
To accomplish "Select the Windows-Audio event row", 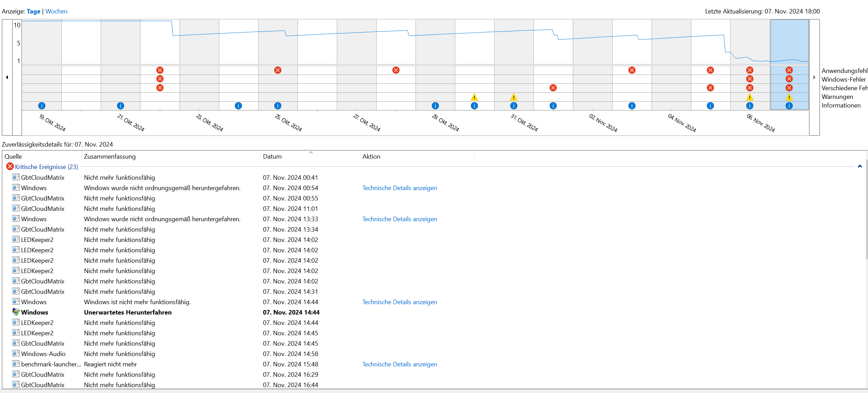I will [x=43, y=354].
